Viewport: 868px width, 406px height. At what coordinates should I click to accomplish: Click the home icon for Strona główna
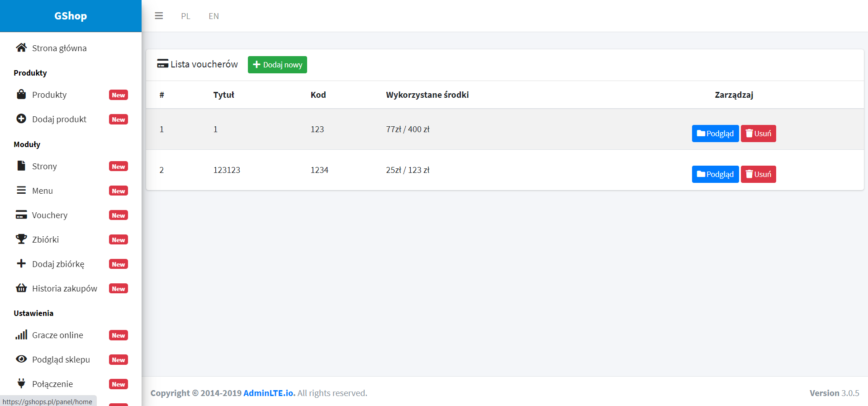21,48
